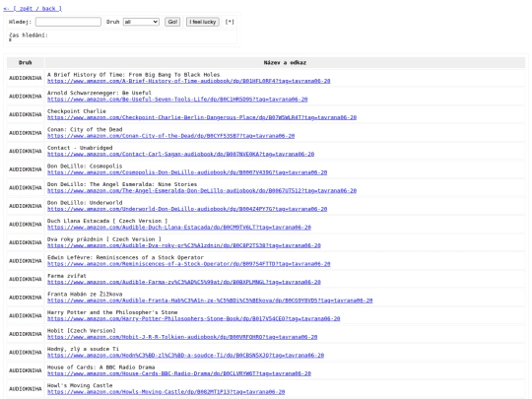Select title 'Dva roky prázdnin [ Czech Version ]'
The height and width of the screenshot is (399, 532).
click(x=104, y=239)
